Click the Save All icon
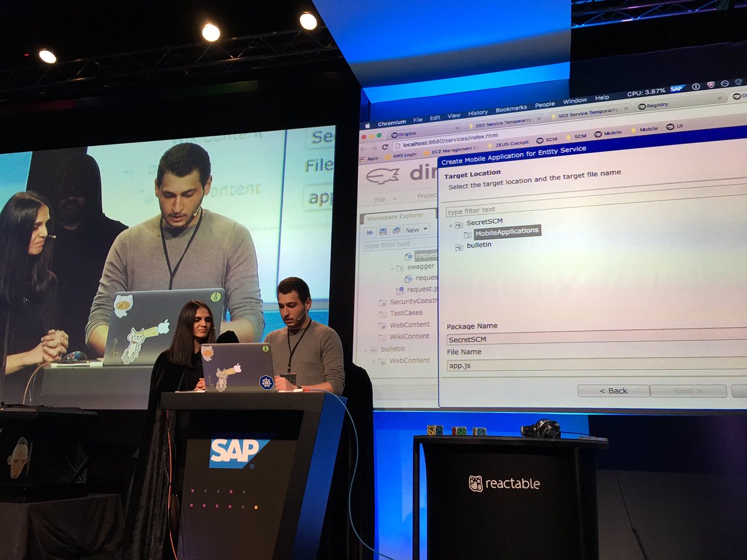This screenshot has width=747, height=560. pos(396,231)
